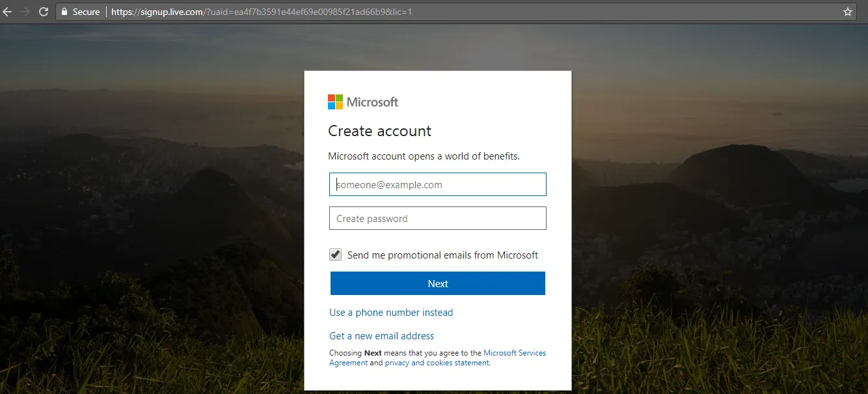
Task: Open Use a phone number instead link
Action: tap(391, 313)
